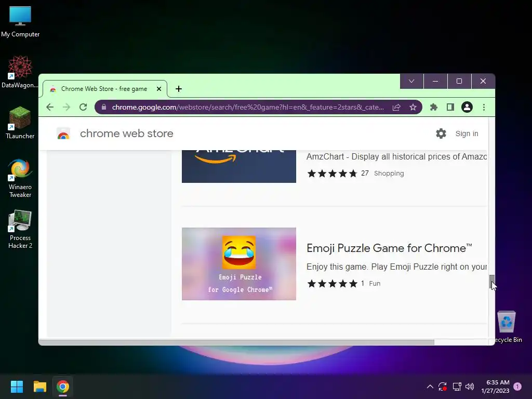532x399 pixels.
Task: Open the Extensions puzzle piece menu
Action: (434, 107)
